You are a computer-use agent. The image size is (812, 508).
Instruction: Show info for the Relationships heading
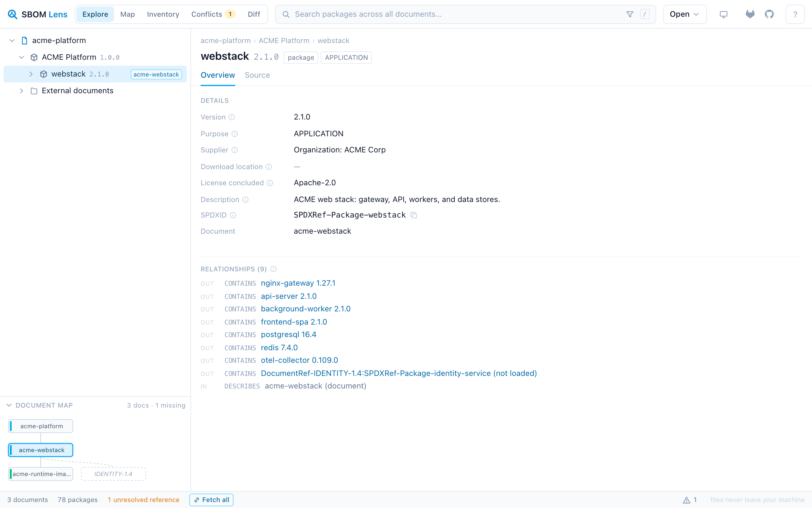(x=273, y=269)
